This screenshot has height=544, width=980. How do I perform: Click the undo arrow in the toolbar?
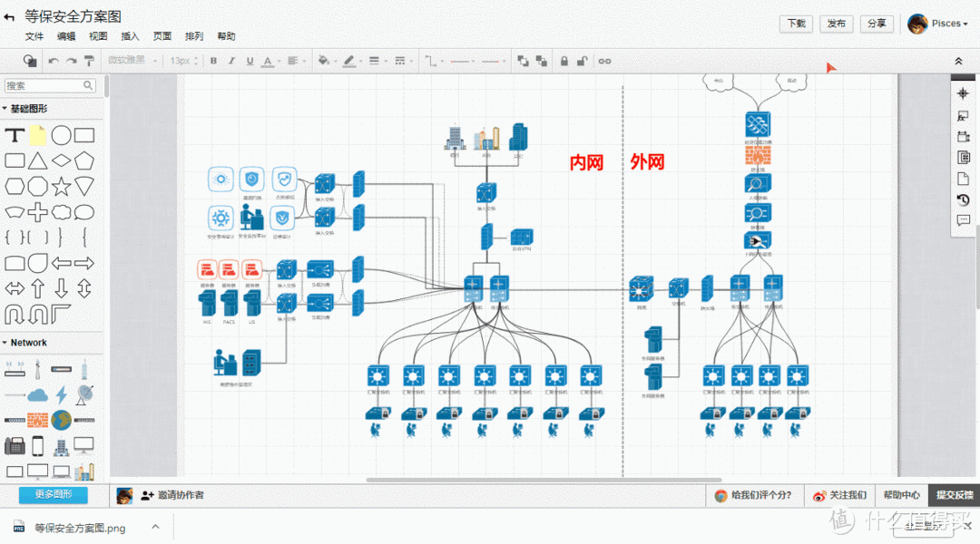click(54, 61)
